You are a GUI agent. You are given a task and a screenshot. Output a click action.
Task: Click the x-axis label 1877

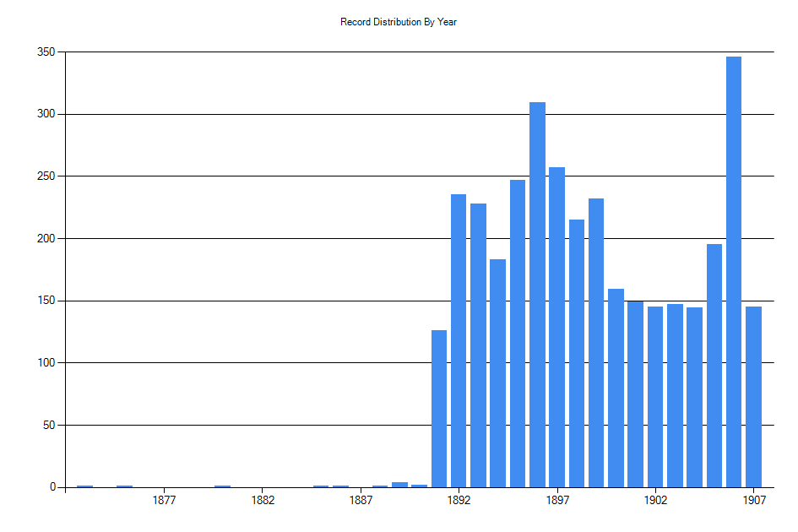(x=164, y=501)
